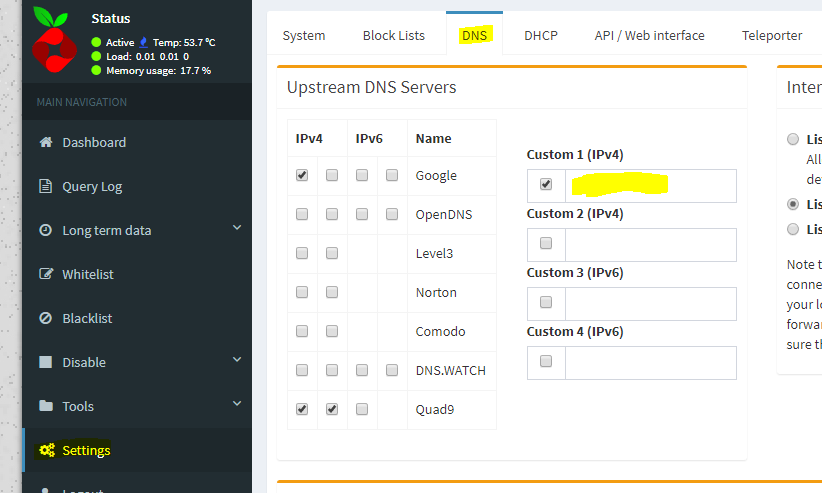Expand Long term data chevron
Image resolution: width=822 pixels, height=493 pixels.
pyautogui.click(x=237, y=228)
